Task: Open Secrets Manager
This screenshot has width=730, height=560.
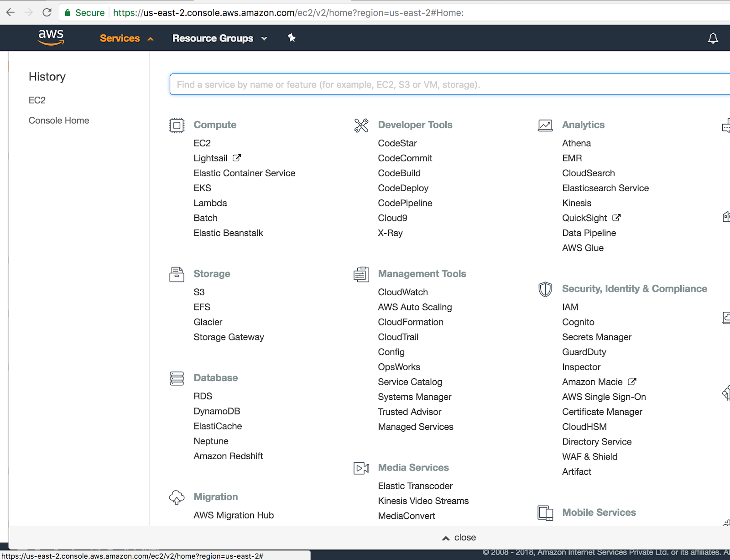Action: tap(597, 337)
